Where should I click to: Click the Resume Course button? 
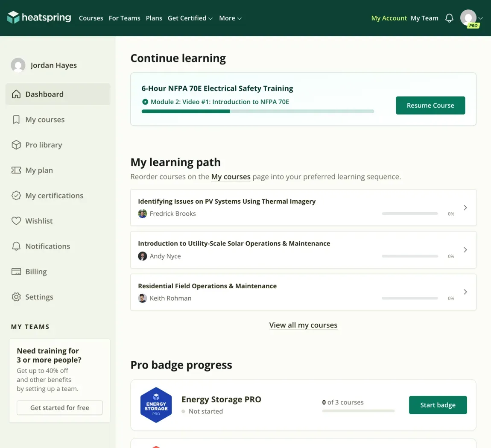click(430, 105)
